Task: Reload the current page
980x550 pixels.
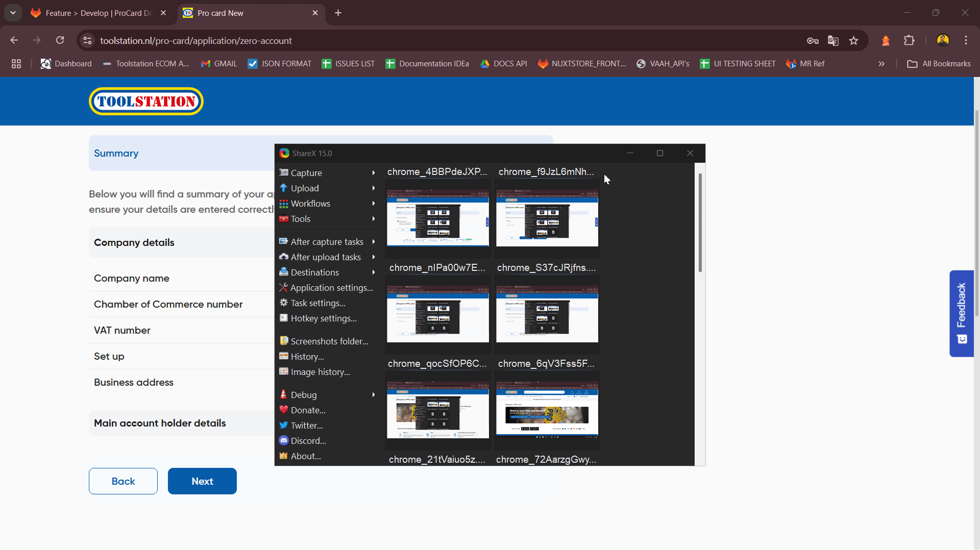Action: pyautogui.click(x=60, y=40)
